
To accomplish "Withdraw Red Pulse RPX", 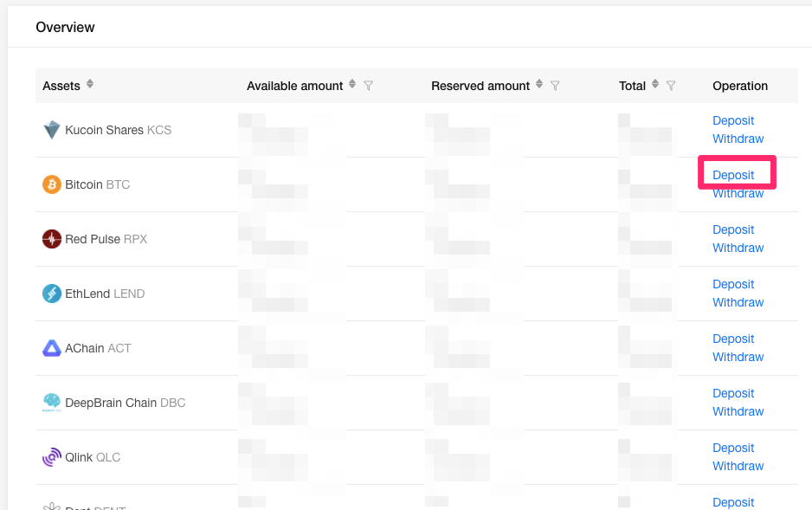I will [x=738, y=248].
